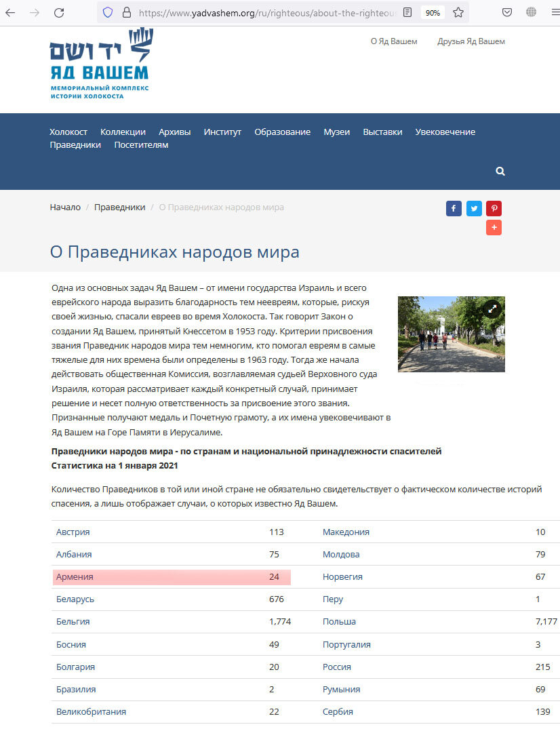560x731 pixels.
Task: Open Россия in the table
Action: click(x=337, y=667)
